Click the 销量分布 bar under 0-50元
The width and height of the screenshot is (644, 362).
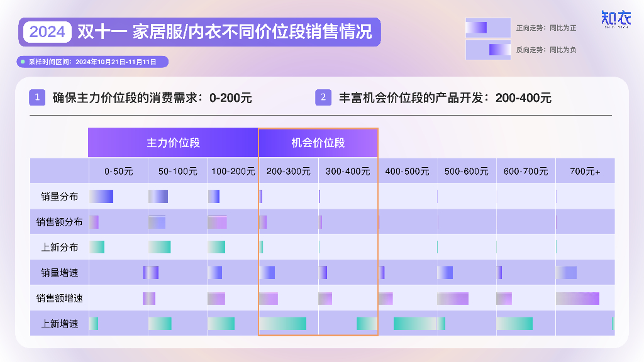(x=101, y=197)
